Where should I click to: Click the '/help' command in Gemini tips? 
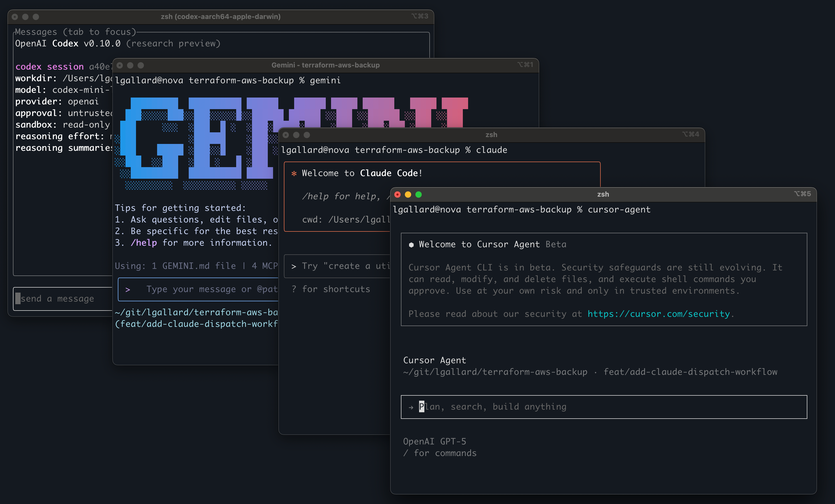(x=144, y=243)
